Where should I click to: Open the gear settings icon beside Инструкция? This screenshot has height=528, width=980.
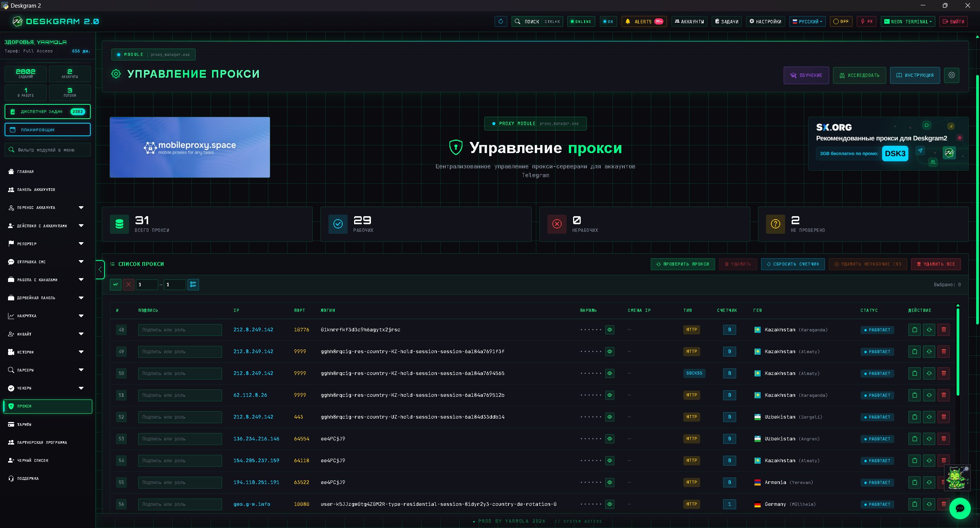[951, 75]
